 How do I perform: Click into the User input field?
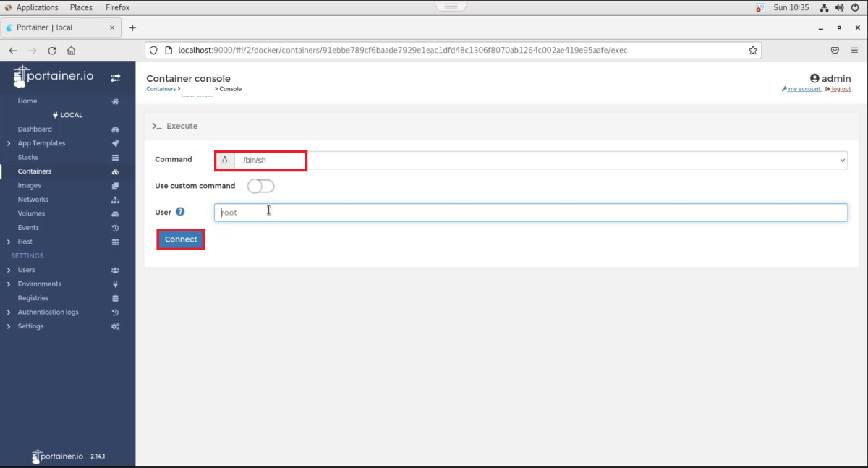coord(531,213)
